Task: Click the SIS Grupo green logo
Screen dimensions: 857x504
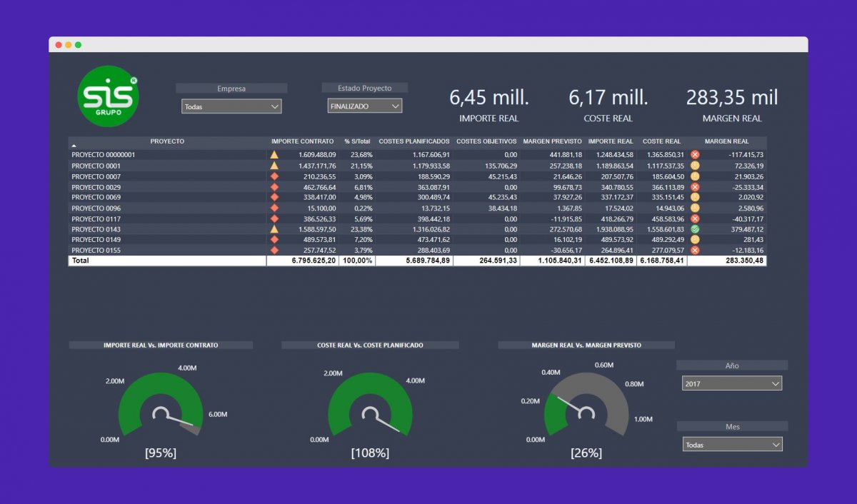Action: pos(108,96)
